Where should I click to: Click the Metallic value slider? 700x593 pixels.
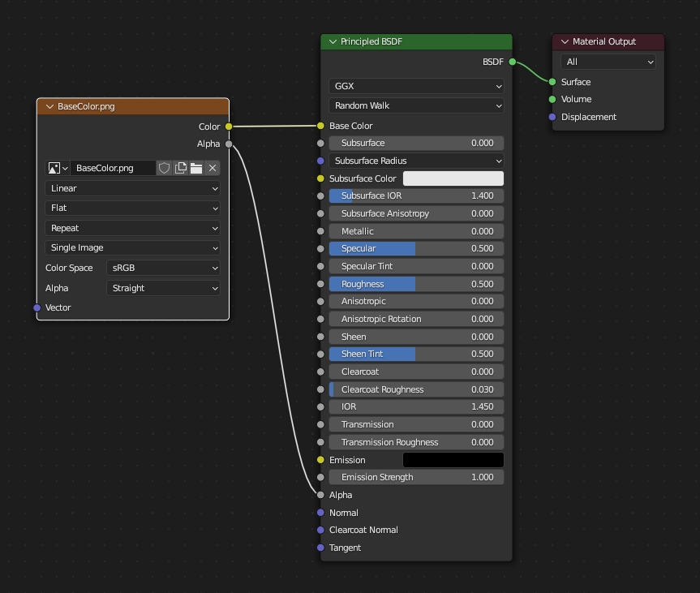point(417,231)
